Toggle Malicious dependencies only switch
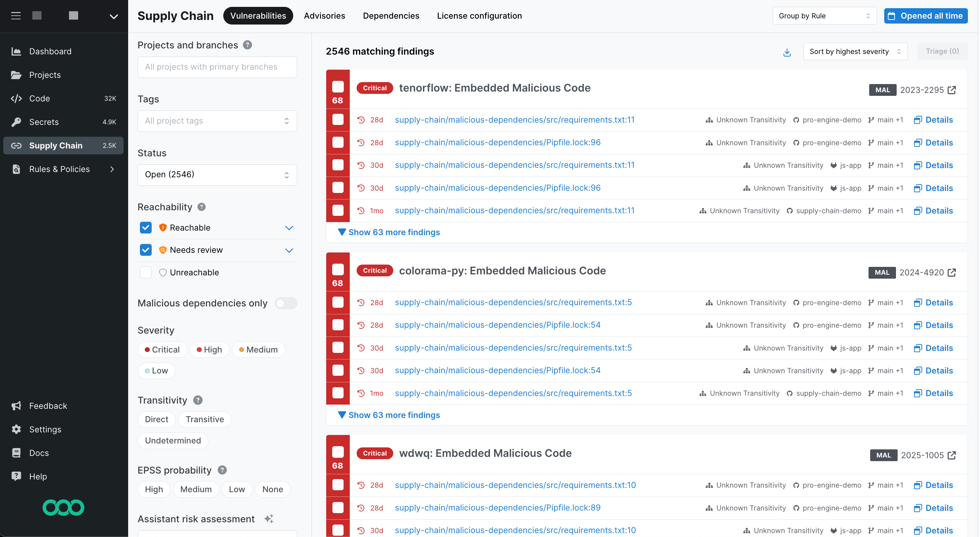The image size is (980, 537). 286,303
